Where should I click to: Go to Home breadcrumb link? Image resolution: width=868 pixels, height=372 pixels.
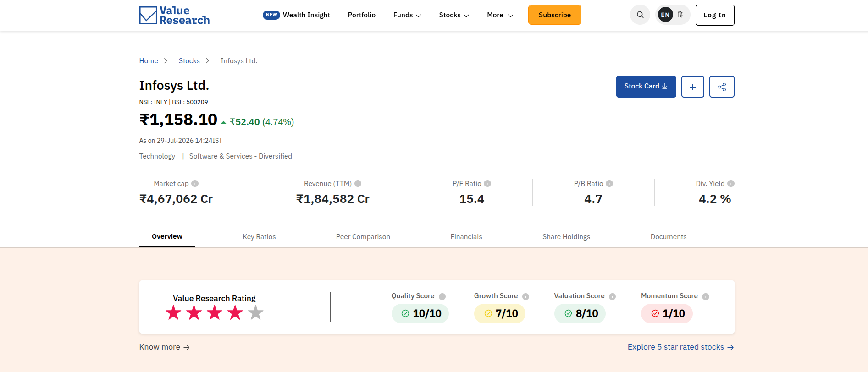coord(149,61)
